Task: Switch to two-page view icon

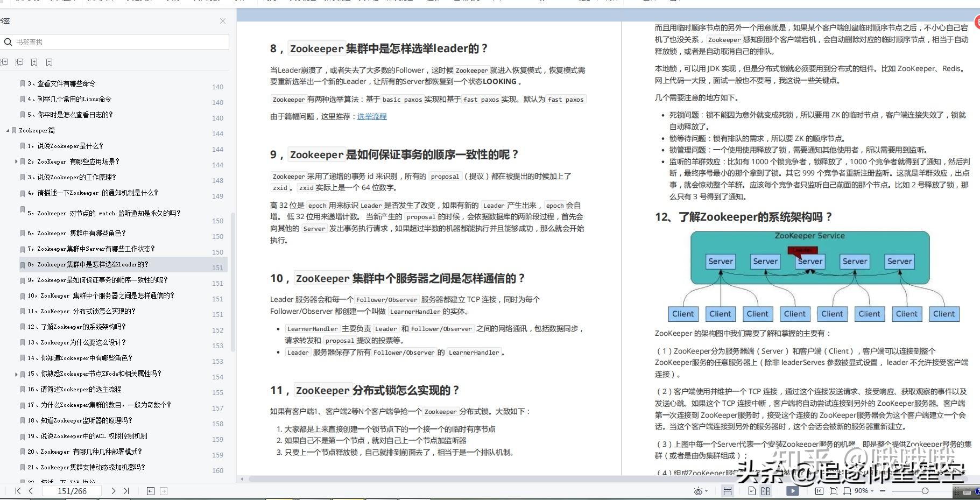Action: 766,491
